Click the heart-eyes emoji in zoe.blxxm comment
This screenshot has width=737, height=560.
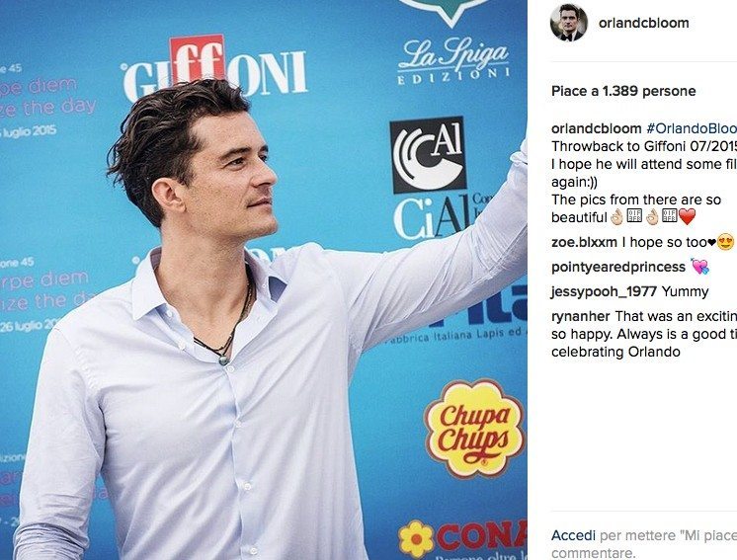725,242
